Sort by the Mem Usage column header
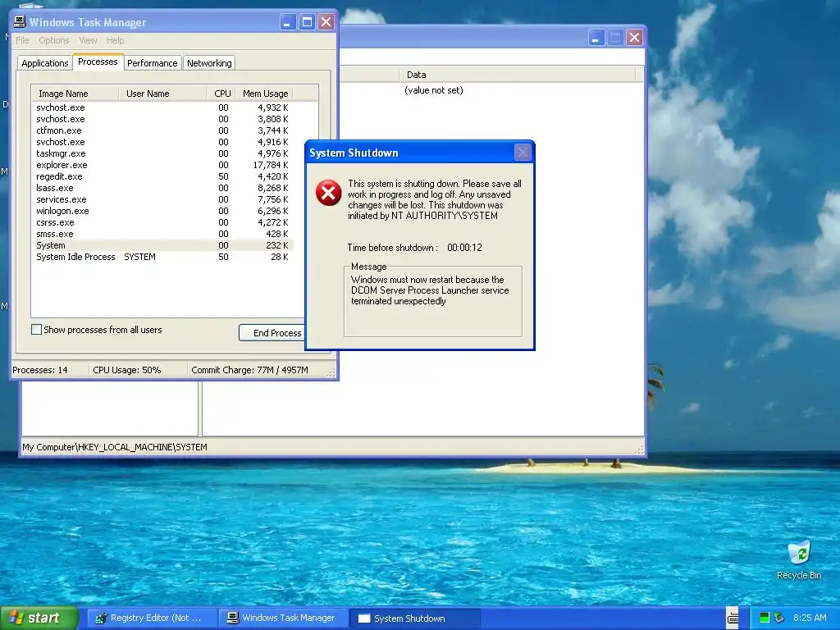The image size is (840, 630). [264, 94]
